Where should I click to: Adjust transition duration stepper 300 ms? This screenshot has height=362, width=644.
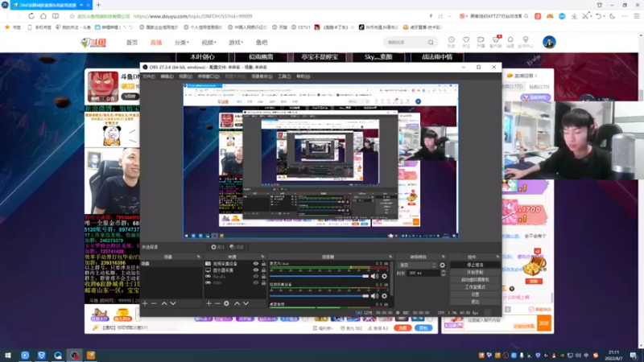tap(444, 273)
